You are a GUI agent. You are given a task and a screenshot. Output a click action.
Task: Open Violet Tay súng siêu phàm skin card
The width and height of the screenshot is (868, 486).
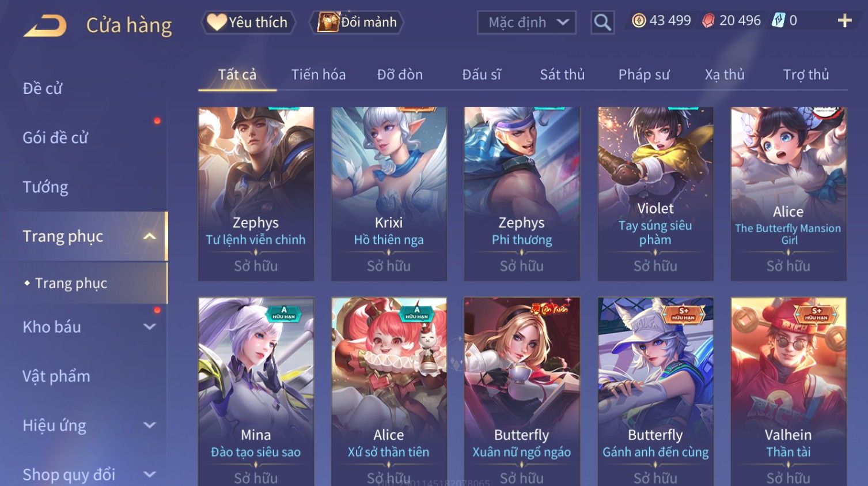(655, 194)
